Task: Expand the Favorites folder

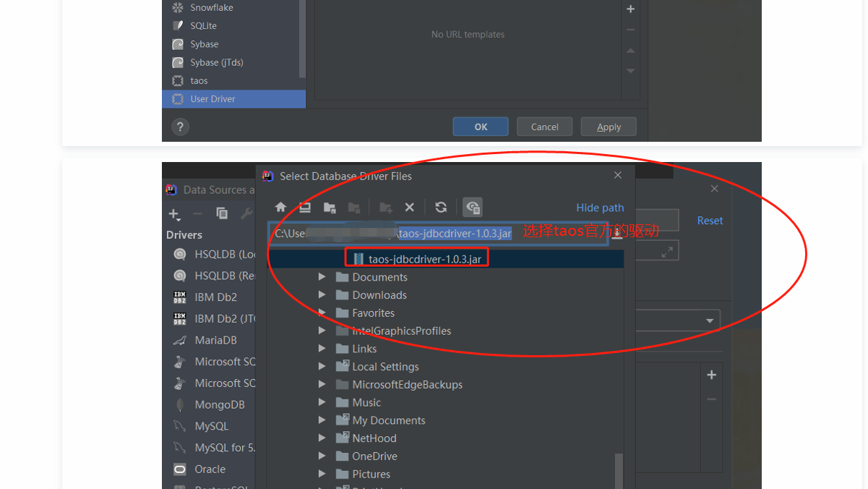Action: pyautogui.click(x=322, y=313)
